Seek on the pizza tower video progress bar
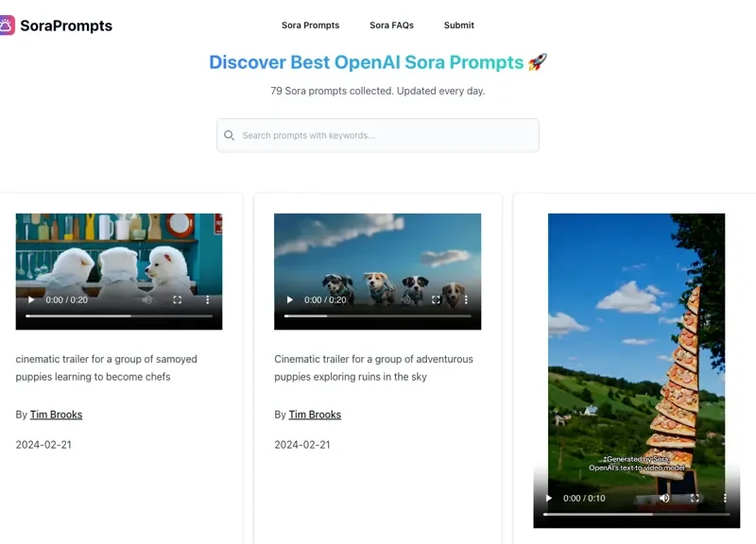756x544 pixels. pos(636,515)
